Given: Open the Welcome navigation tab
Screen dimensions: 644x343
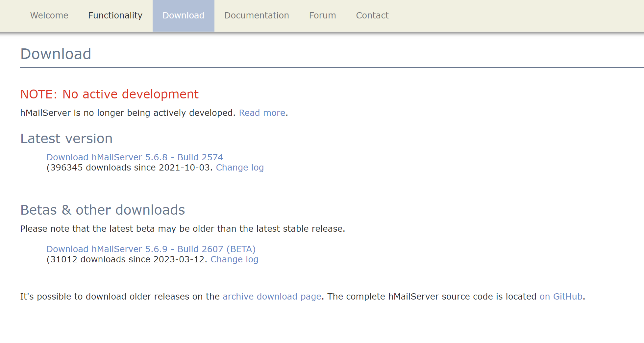Looking at the screenshot, I should pos(49,15).
